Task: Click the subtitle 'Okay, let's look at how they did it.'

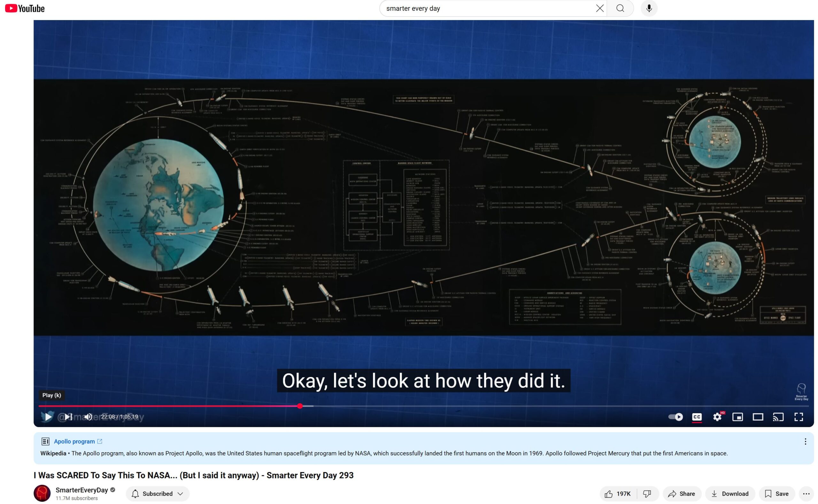Action: point(423,380)
